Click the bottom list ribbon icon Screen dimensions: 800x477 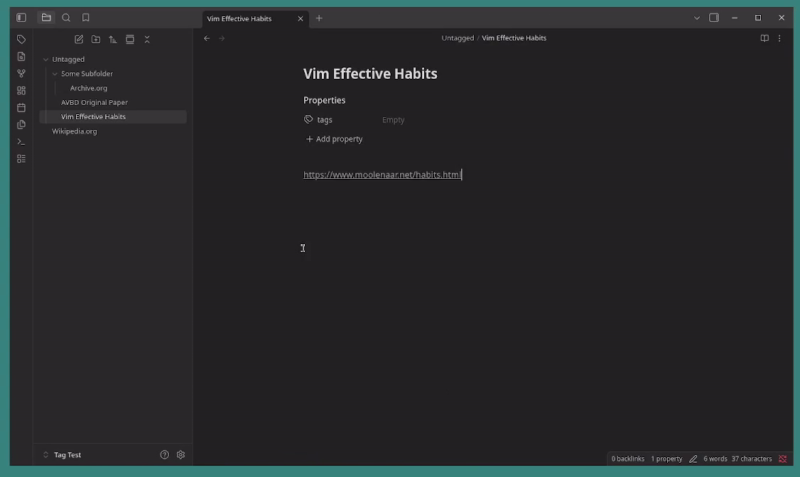click(x=21, y=159)
